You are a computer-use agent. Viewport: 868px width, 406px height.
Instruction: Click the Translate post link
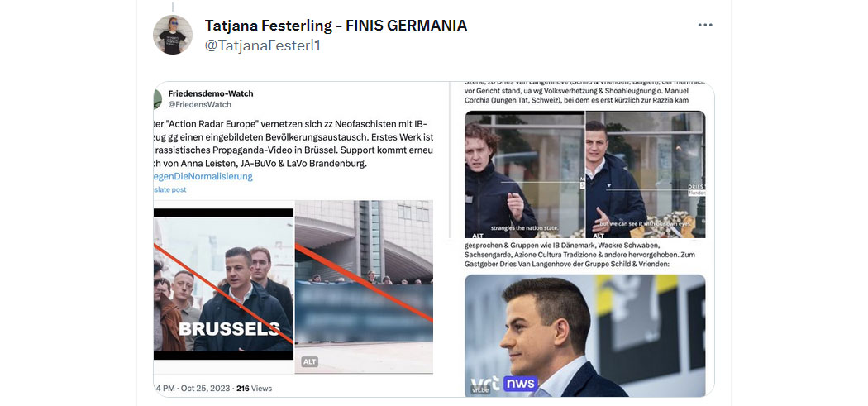coord(170,189)
